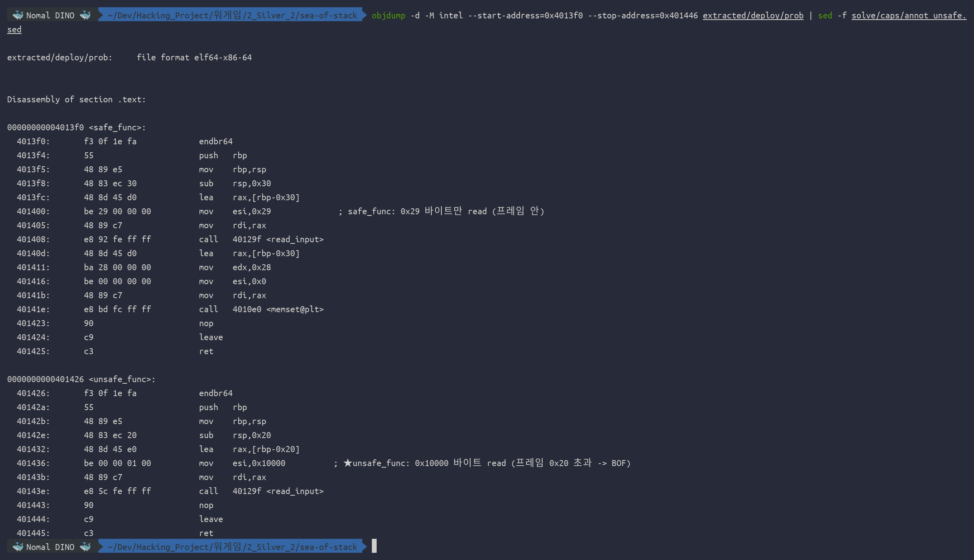Click the whale icon before 'Nomal DINO' in the top prompt

click(x=18, y=15)
